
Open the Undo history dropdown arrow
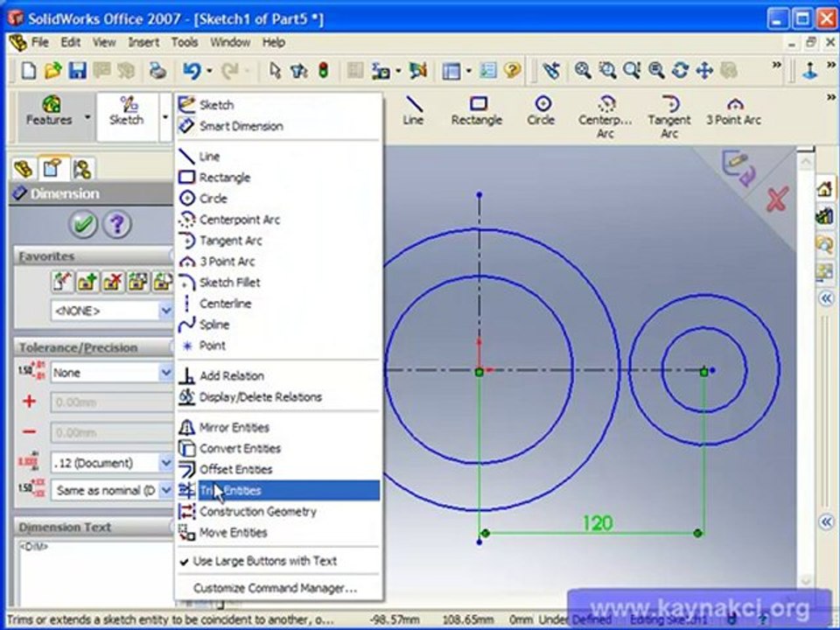pos(209,71)
